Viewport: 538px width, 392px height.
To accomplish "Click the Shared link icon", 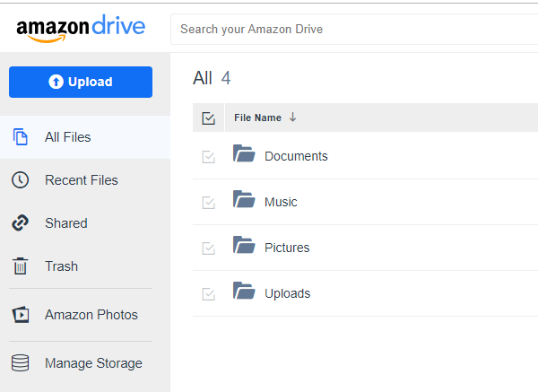I will tap(20, 223).
